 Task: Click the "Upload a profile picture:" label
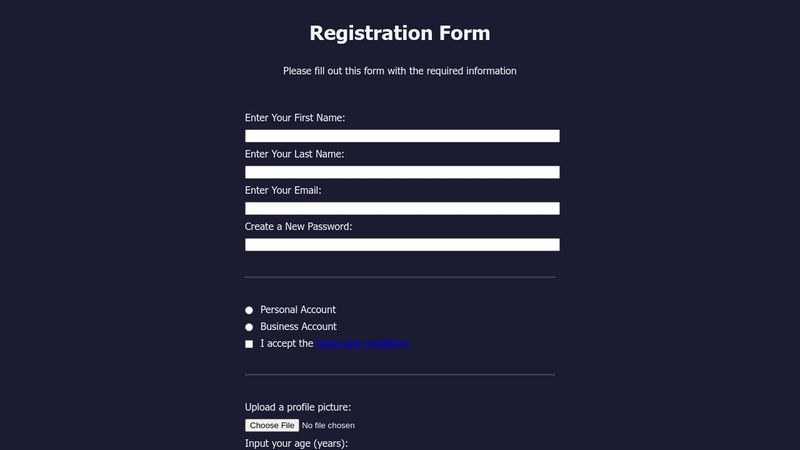[x=298, y=407]
